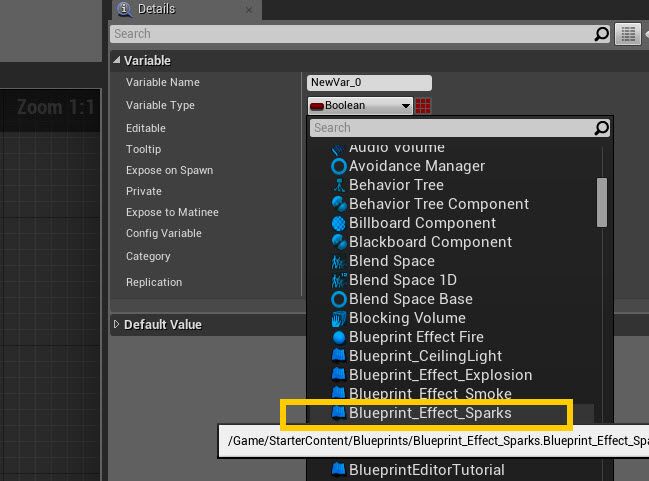Close the Details tab
The width and height of the screenshot is (649, 481).
point(249,10)
